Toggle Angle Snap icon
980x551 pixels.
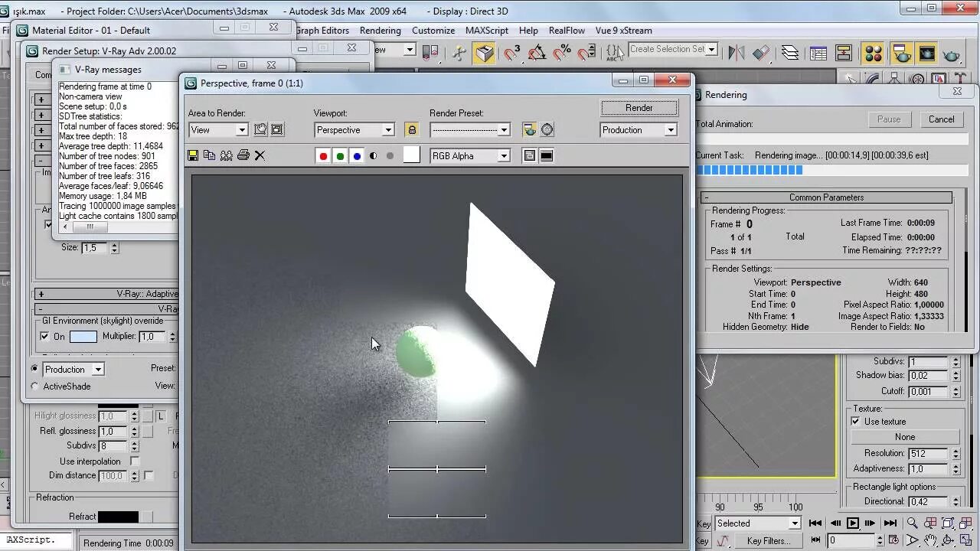(537, 53)
